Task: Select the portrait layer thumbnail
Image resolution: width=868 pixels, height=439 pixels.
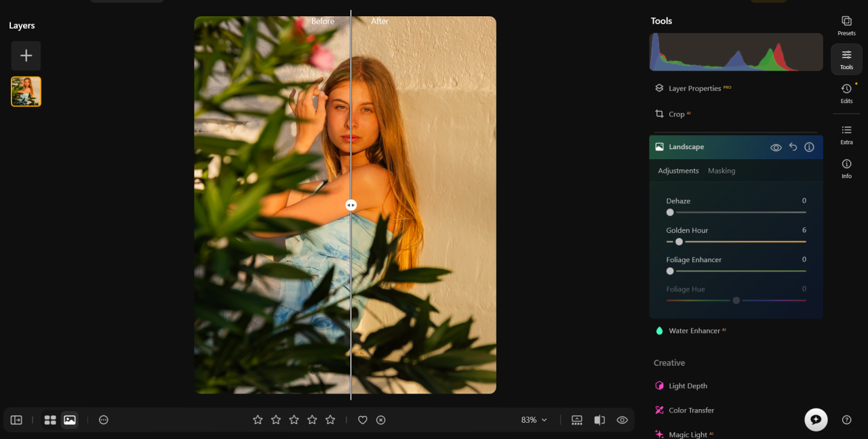Action: [26, 91]
